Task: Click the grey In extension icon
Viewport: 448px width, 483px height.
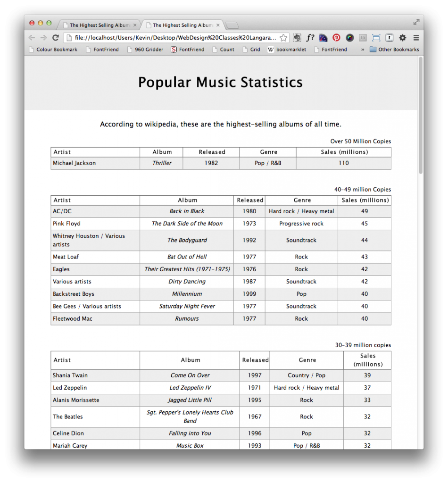Action: coord(363,38)
